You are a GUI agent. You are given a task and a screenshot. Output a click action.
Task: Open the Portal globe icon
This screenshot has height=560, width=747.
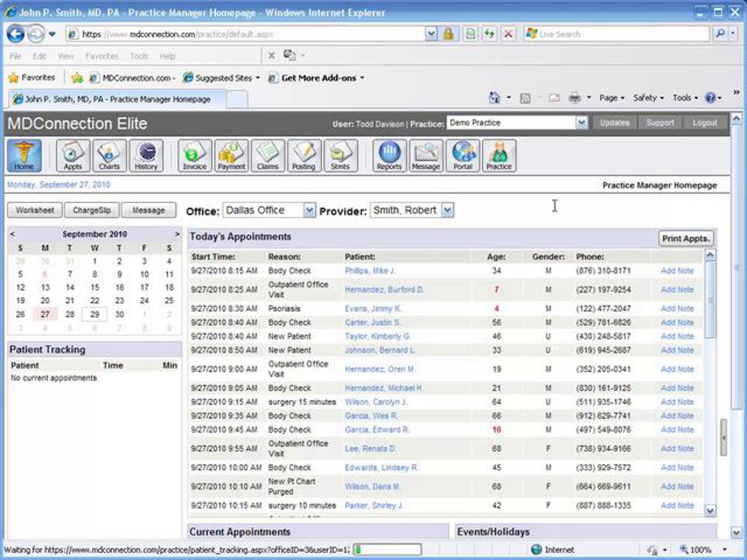pos(463,156)
